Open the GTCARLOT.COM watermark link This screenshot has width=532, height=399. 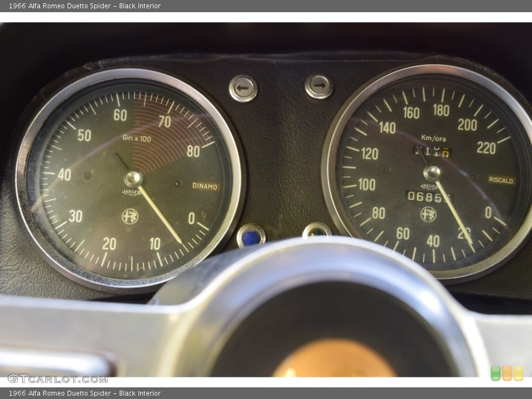coord(58,378)
